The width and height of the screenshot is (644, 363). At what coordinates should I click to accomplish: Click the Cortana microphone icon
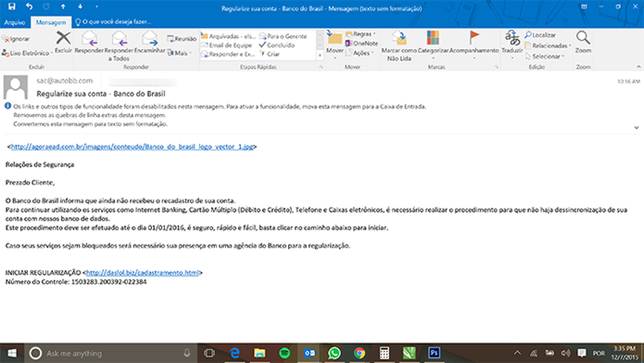tap(187, 353)
